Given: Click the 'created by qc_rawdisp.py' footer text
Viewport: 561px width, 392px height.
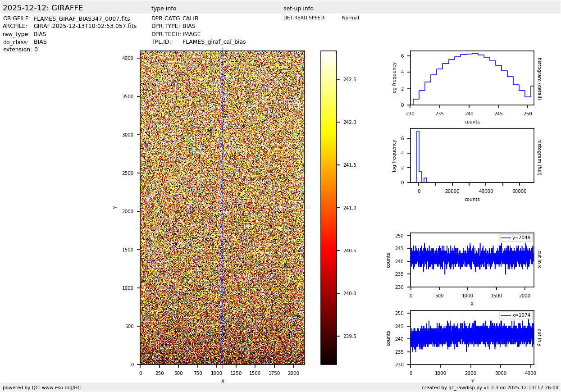Looking at the screenshot, I should [x=490, y=387].
